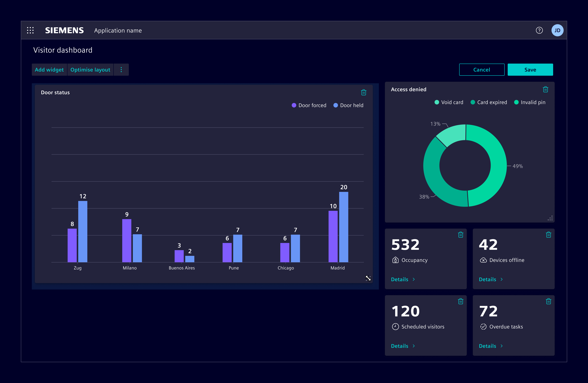Screen dimensions: 588x383
Task: Open the three-dot overflow menu
Action: (x=121, y=70)
